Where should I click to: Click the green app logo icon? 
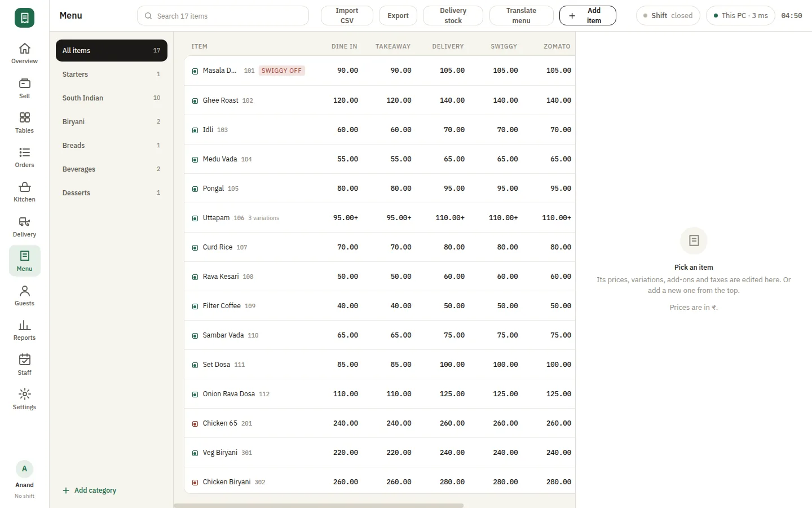(x=24, y=18)
